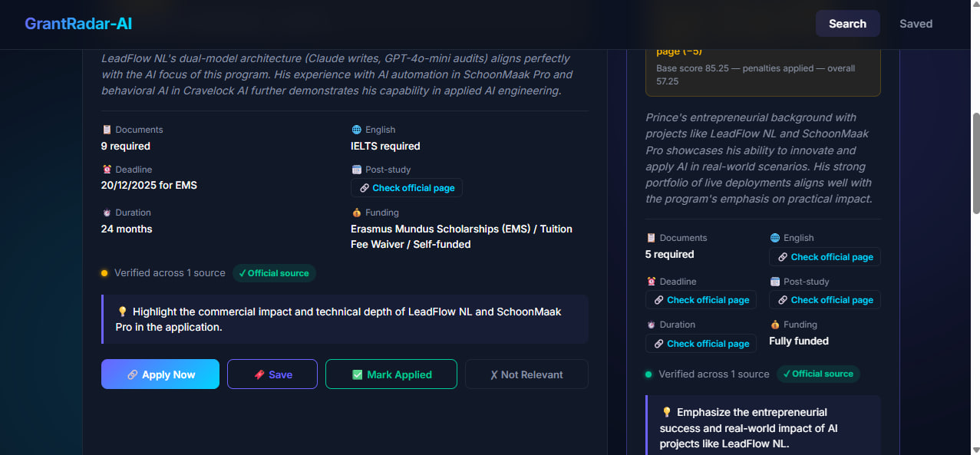Click 'Verified across 1 source' in left card
Image resolution: width=980 pixels, height=455 pixels.
click(x=170, y=272)
